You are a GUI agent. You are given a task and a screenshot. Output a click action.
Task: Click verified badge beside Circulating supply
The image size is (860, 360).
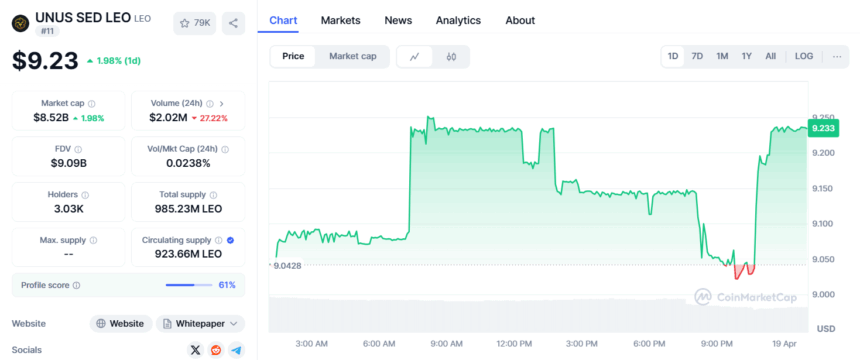tap(231, 240)
